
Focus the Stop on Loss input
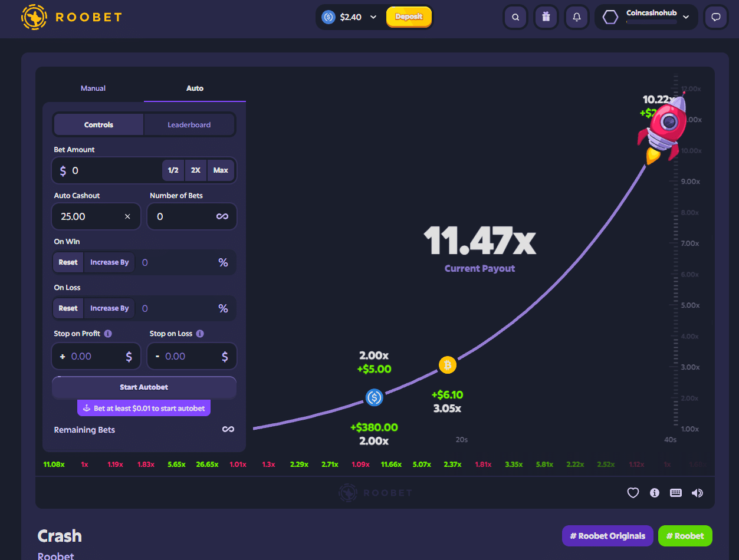pos(192,357)
